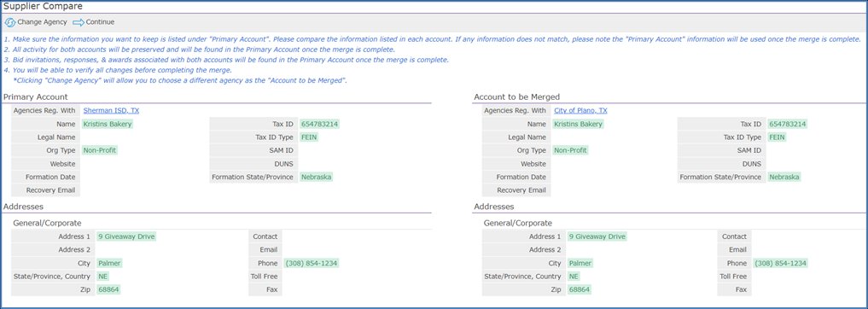Click Primary Account Tax ID value 654783214
The height and width of the screenshot is (309, 868).
click(x=319, y=124)
